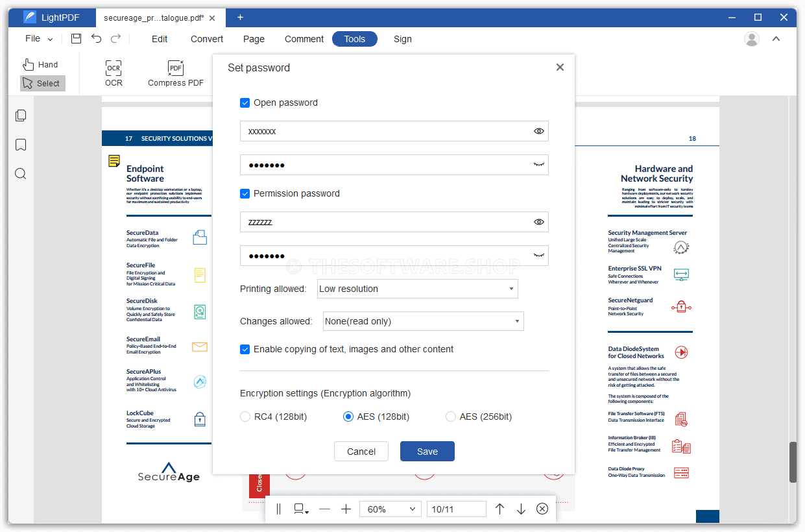The width and height of the screenshot is (805, 532).
Task: Click the Save button in dialog
Action: pos(427,452)
